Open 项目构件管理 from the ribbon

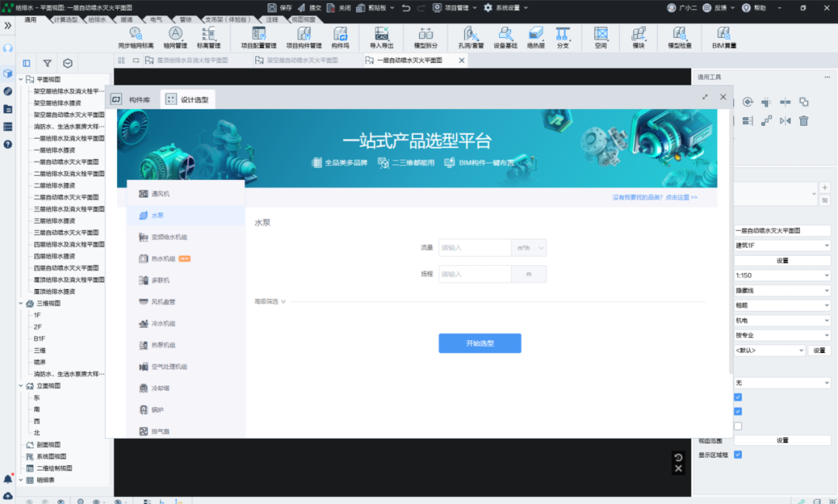coord(303,37)
